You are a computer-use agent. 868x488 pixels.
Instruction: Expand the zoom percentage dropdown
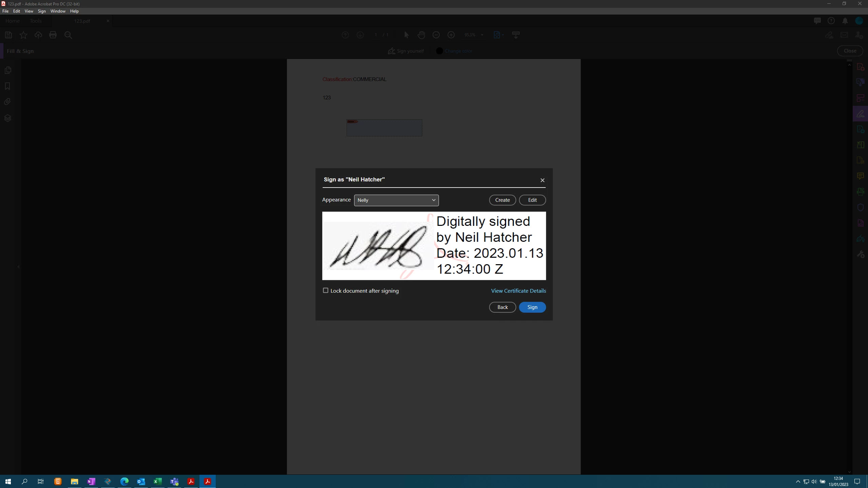pyautogui.click(x=482, y=35)
